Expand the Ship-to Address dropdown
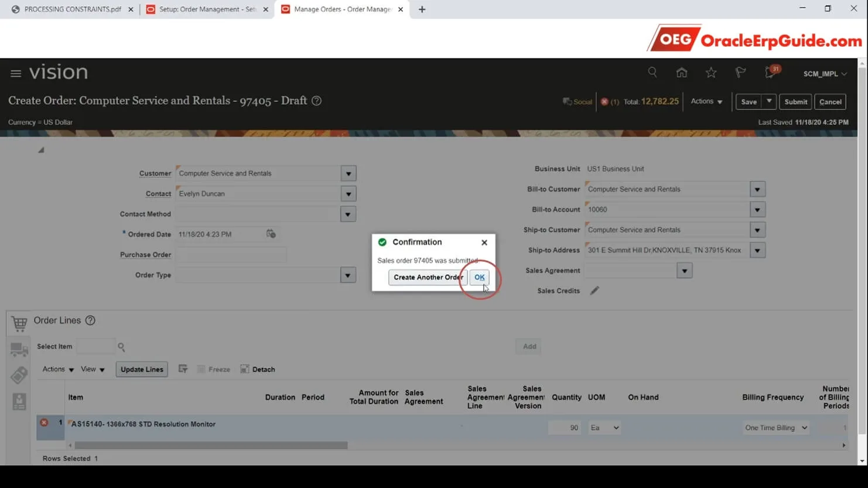Image resolution: width=868 pixels, height=488 pixels. pyautogui.click(x=757, y=250)
